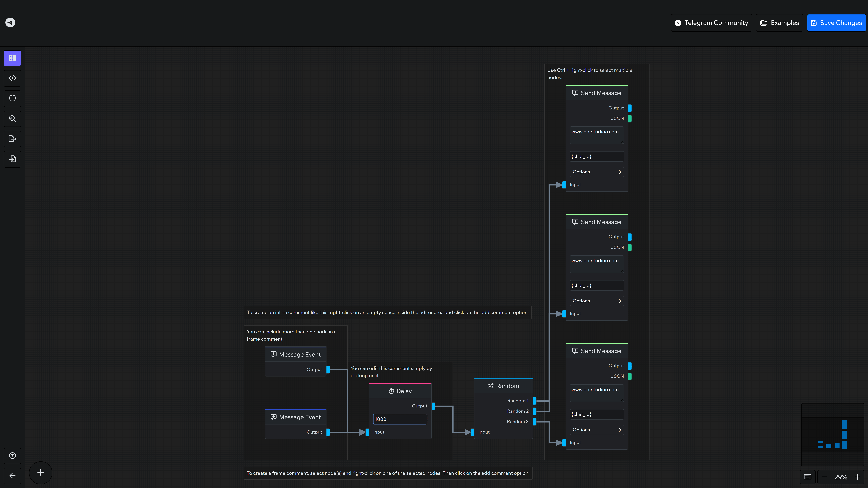Viewport: 868px width, 488px height.
Task: Click the Delay node Output port
Action: point(433,406)
